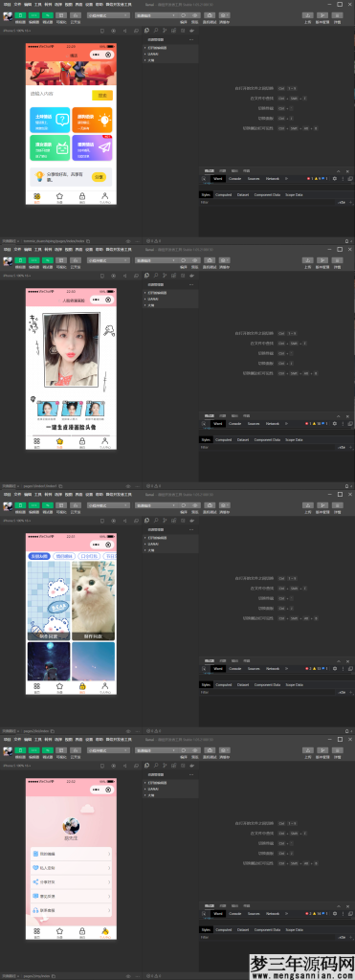Select the first blue category chip in the cat wallpaper window
Viewport: 355px width, 980px height.
point(38,556)
